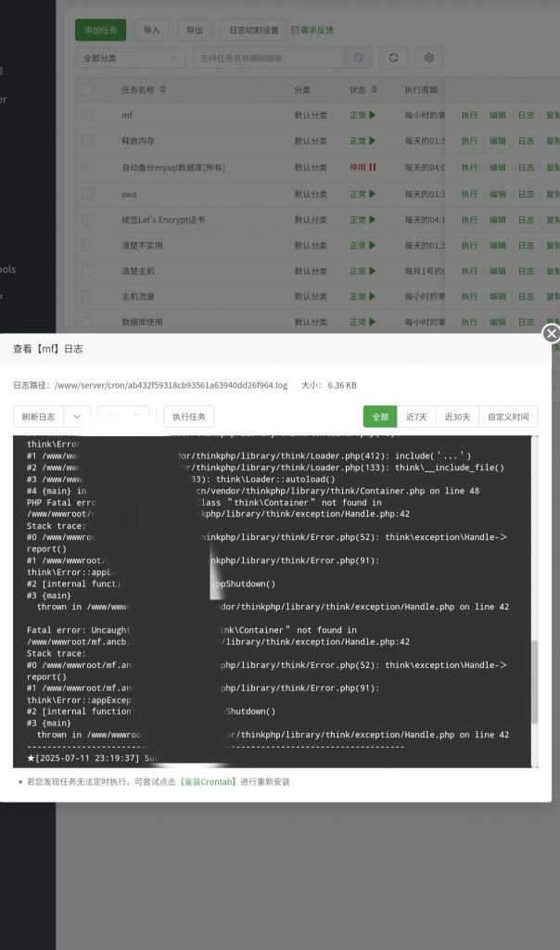
Task: Click 日志 link in mf row
Action: [526, 115]
